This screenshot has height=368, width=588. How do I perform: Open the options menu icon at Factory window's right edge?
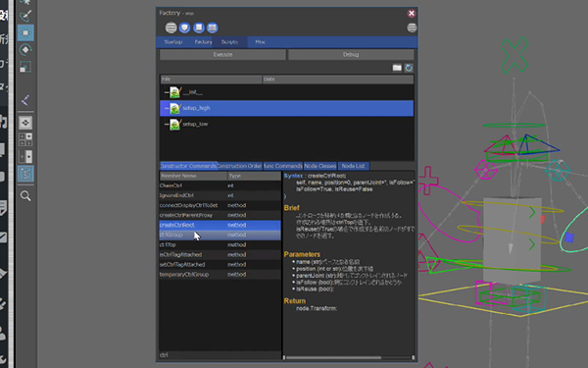pyautogui.click(x=412, y=27)
